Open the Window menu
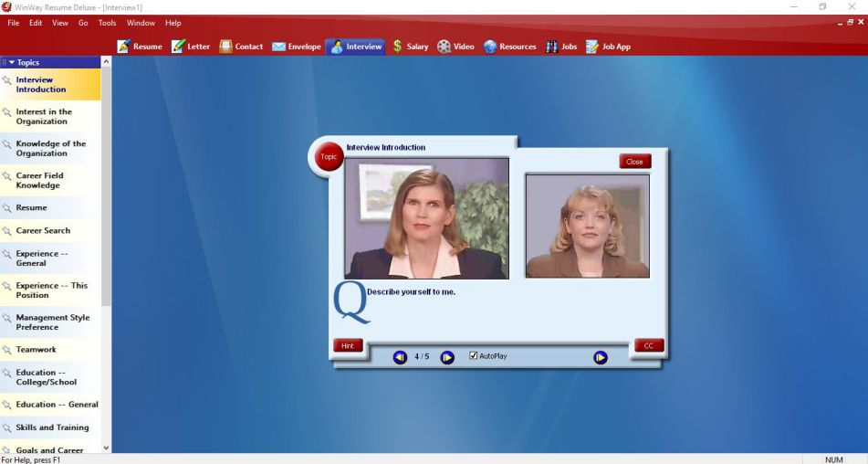The image size is (868, 464). click(x=141, y=23)
